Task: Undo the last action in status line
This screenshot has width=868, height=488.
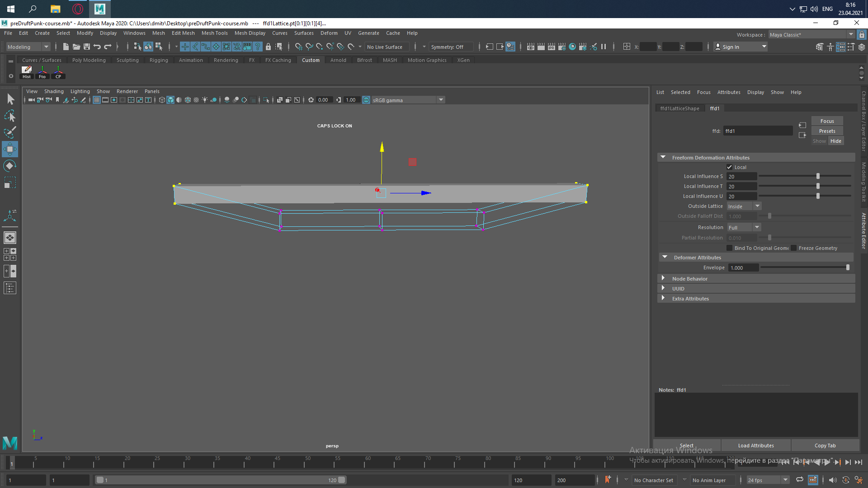Action: coord(97,47)
